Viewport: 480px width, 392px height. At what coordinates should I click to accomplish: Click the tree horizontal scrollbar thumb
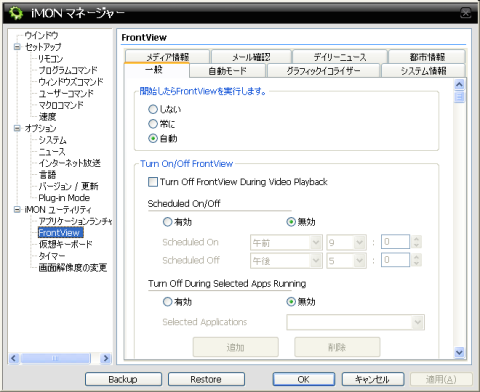coord(55,358)
